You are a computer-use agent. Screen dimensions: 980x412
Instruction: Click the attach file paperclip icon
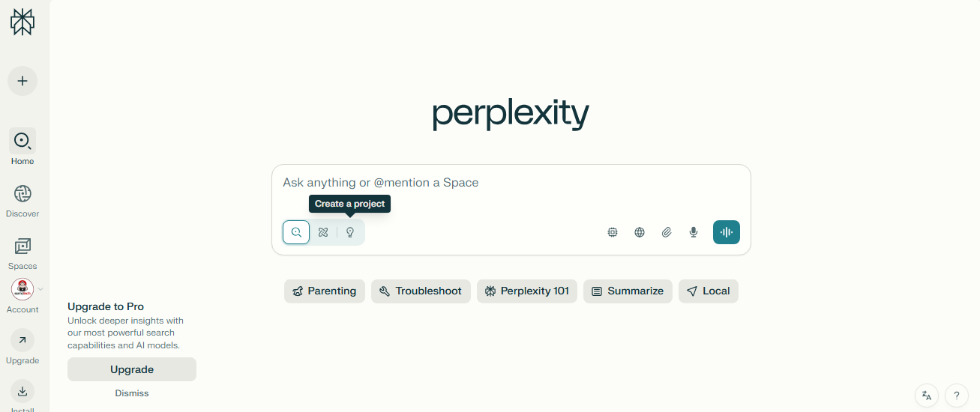(667, 232)
